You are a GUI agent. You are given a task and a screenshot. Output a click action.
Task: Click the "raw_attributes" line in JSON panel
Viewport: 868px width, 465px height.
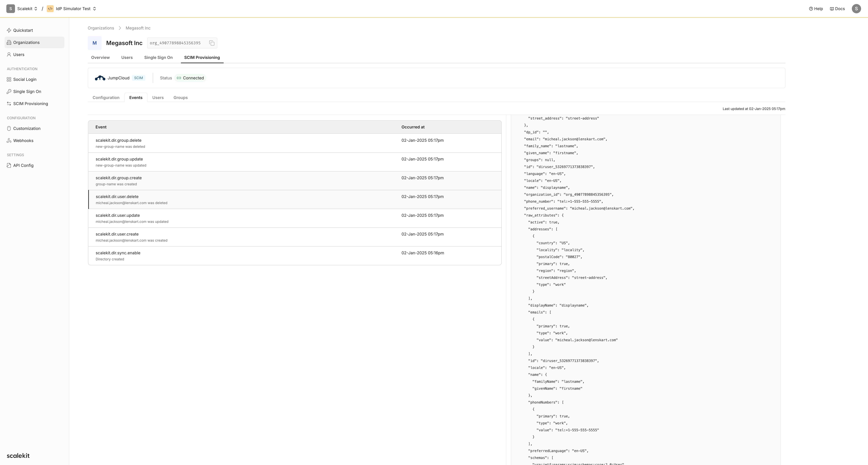(x=544, y=215)
